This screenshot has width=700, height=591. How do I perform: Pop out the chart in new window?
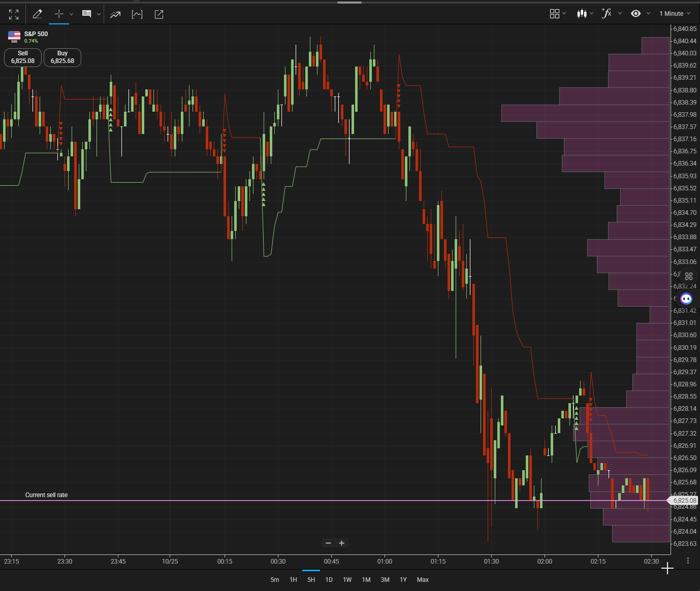(159, 14)
